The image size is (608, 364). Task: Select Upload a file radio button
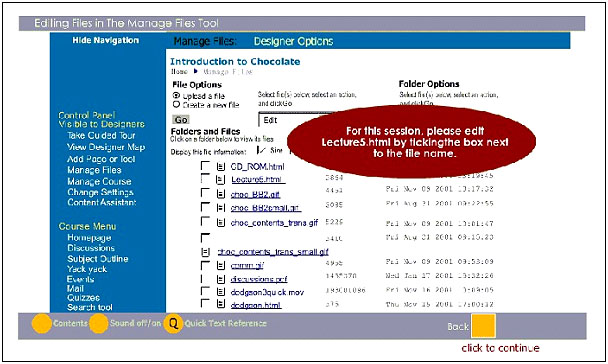tap(176, 95)
